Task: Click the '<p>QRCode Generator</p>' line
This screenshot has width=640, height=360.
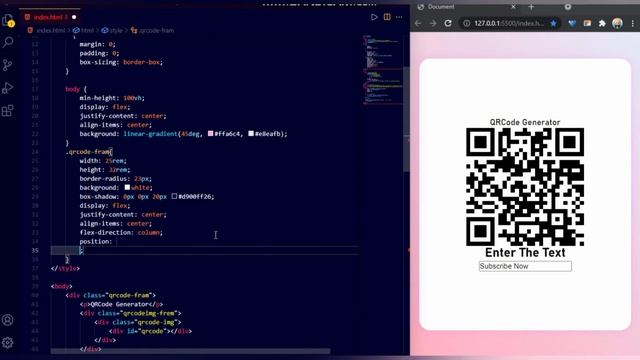Action: pyautogui.click(x=121, y=304)
